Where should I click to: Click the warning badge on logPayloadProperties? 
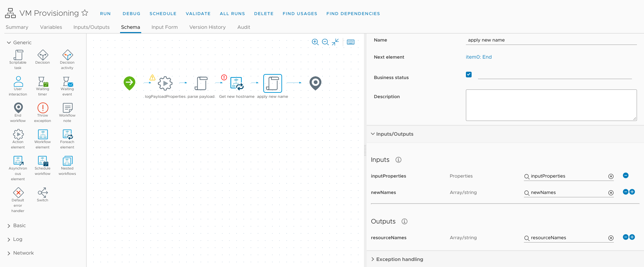[152, 77]
